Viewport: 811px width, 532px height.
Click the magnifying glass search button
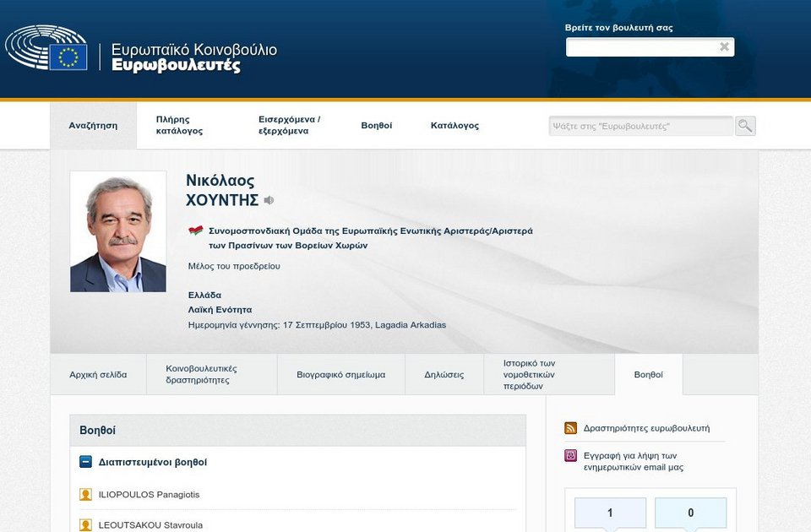coord(745,126)
